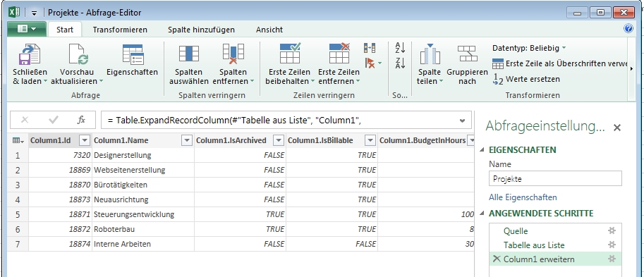
Task: Click the fx formula button
Action: [x=81, y=120]
